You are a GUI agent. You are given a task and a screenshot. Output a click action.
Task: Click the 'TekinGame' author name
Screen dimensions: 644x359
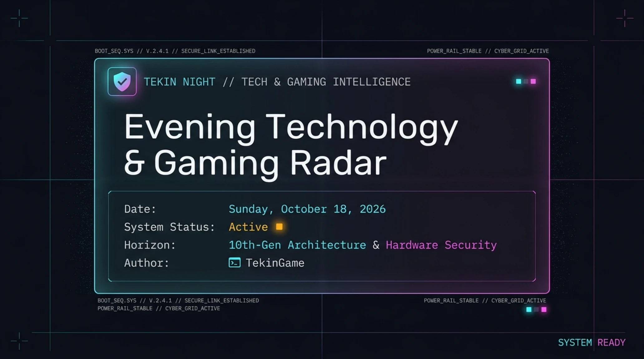[275, 263]
